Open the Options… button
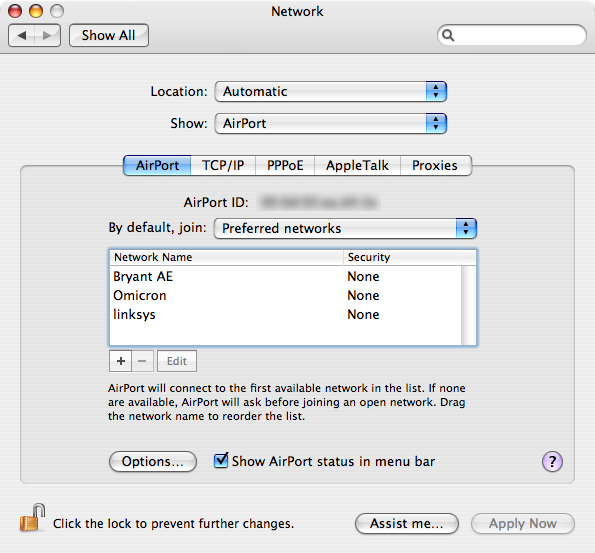This screenshot has height=553, width=595. 153,462
